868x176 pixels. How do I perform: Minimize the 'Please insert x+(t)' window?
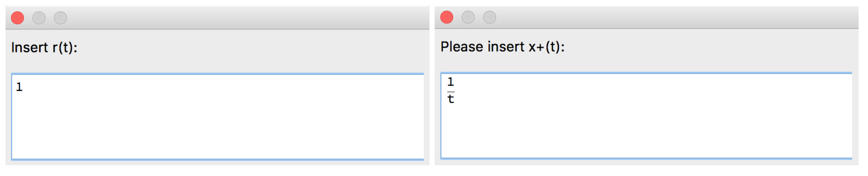point(468,17)
